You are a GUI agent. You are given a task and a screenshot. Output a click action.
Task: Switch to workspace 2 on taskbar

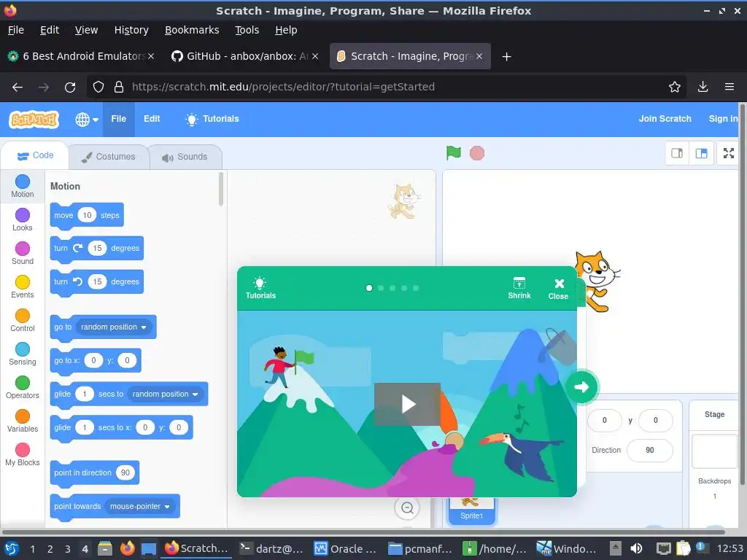(50, 549)
